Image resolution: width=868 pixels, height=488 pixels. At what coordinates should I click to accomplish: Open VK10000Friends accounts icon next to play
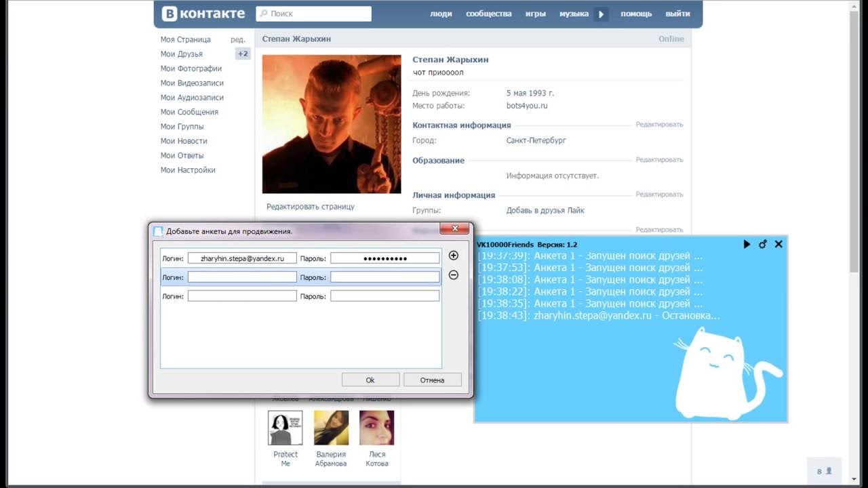point(762,244)
